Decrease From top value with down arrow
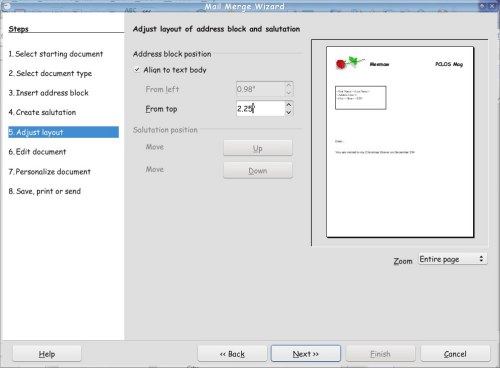500x368 pixels. [289, 112]
